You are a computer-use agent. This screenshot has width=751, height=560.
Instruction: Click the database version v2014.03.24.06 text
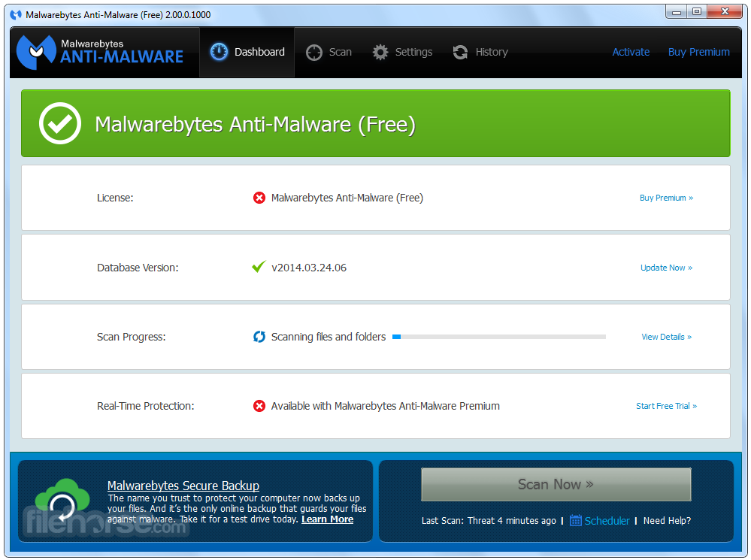(309, 268)
